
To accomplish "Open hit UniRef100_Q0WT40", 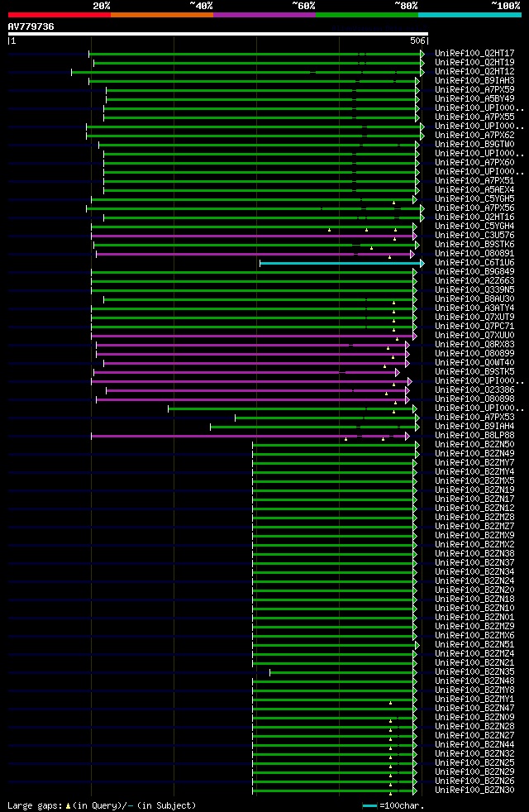I will pyautogui.click(x=474, y=362).
